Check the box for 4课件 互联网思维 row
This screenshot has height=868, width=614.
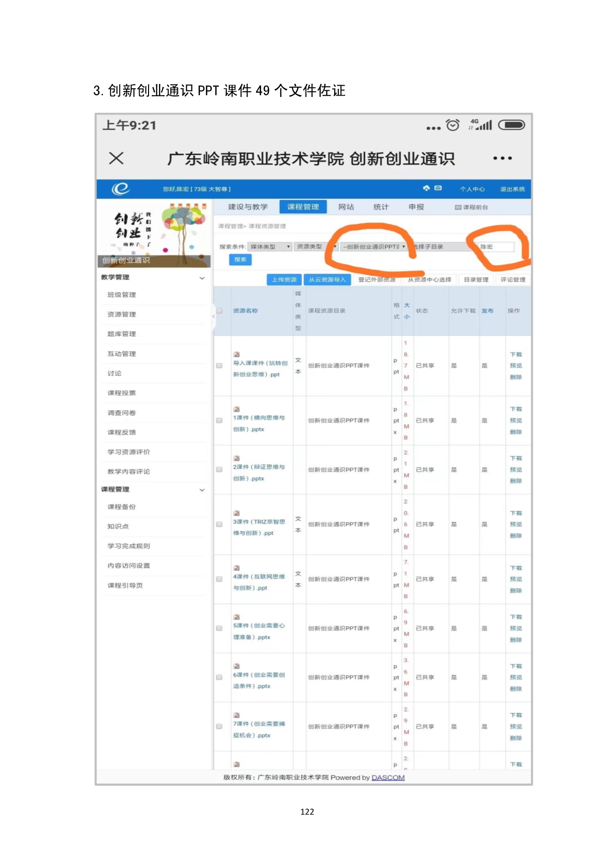219,579
